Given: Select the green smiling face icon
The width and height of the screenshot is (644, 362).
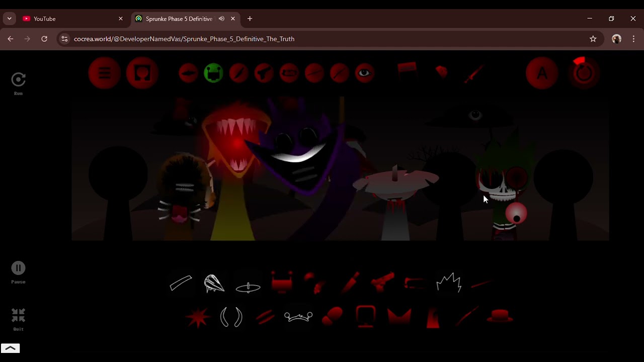Looking at the screenshot, I should (x=213, y=73).
